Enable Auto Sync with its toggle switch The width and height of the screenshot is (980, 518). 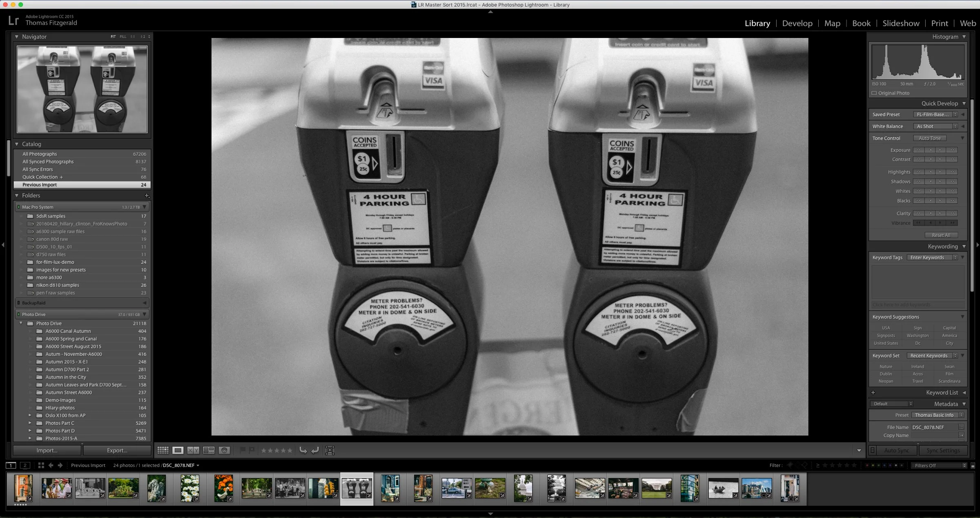pyautogui.click(x=873, y=450)
